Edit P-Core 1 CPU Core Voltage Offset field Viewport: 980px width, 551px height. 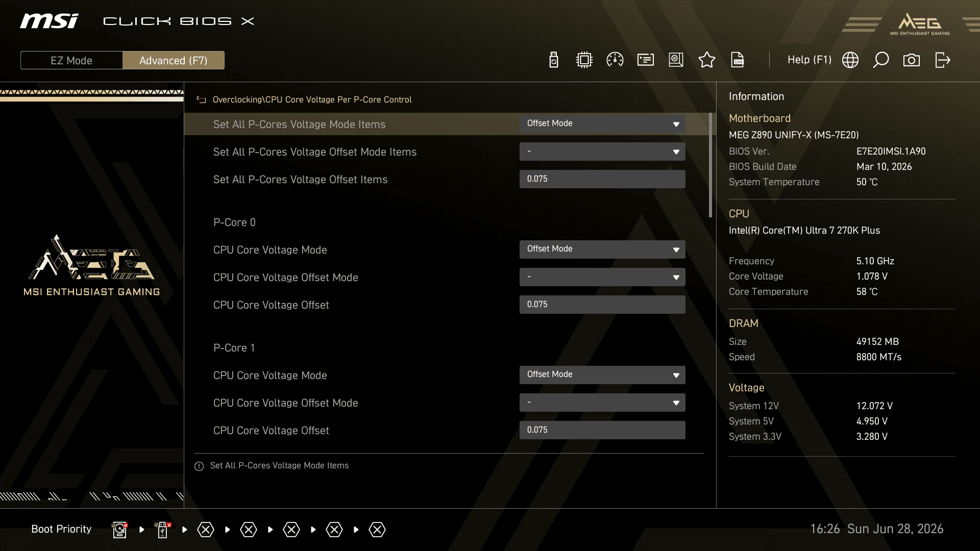point(602,430)
